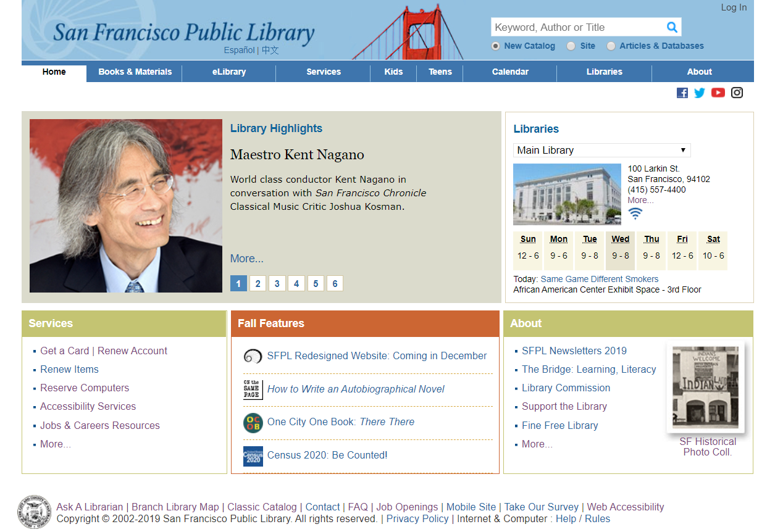Open the library's YouTube icon
This screenshot has height=532, width=775.
click(718, 93)
